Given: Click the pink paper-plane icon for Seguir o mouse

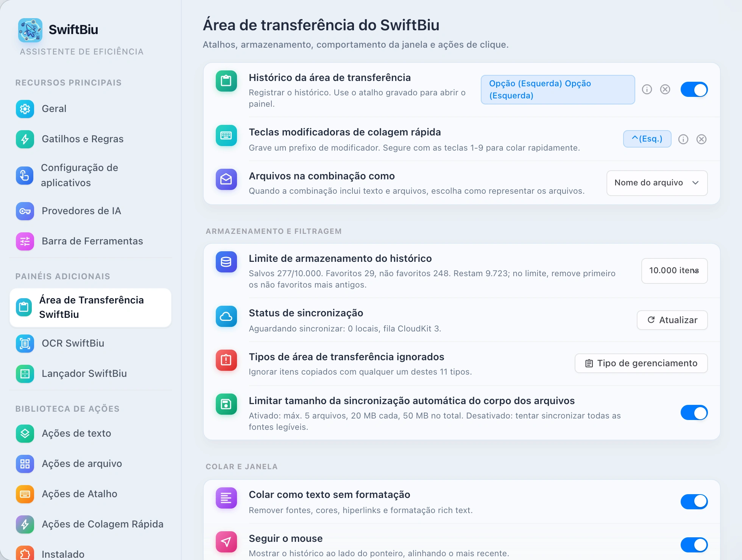Looking at the screenshot, I should [x=226, y=542].
